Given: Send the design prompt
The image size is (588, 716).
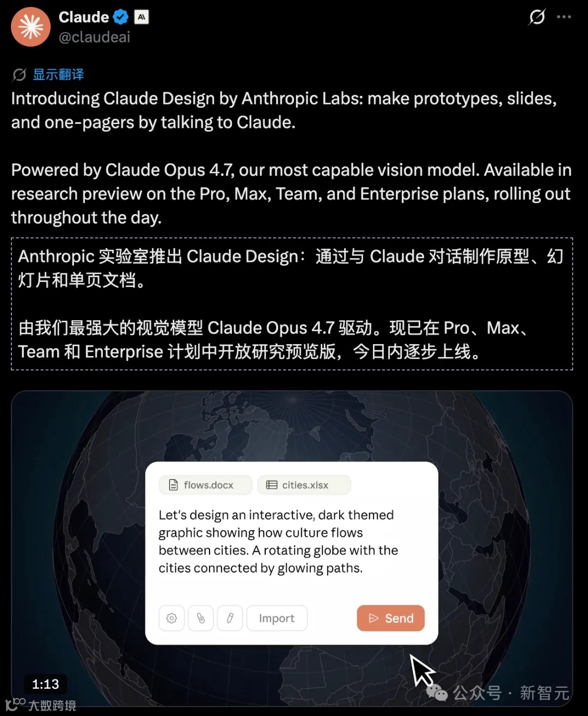Looking at the screenshot, I should [x=390, y=618].
